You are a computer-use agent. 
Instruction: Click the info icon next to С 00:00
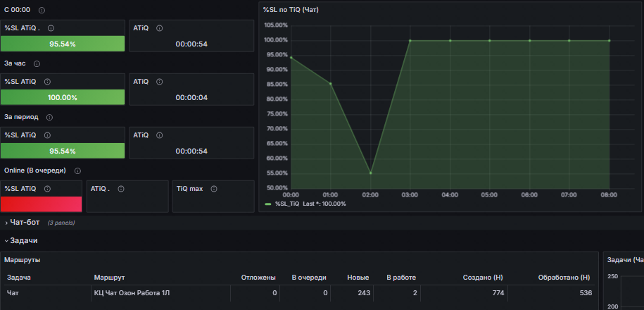42,10
